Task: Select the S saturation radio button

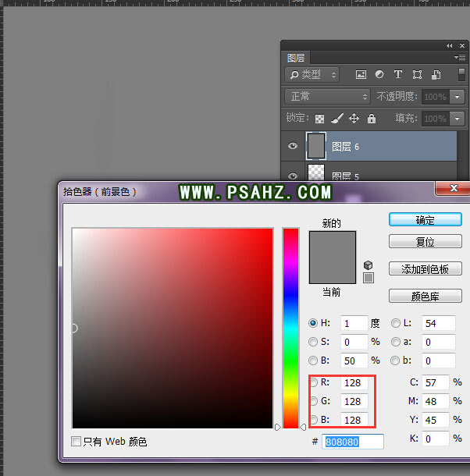Action: [x=314, y=342]
